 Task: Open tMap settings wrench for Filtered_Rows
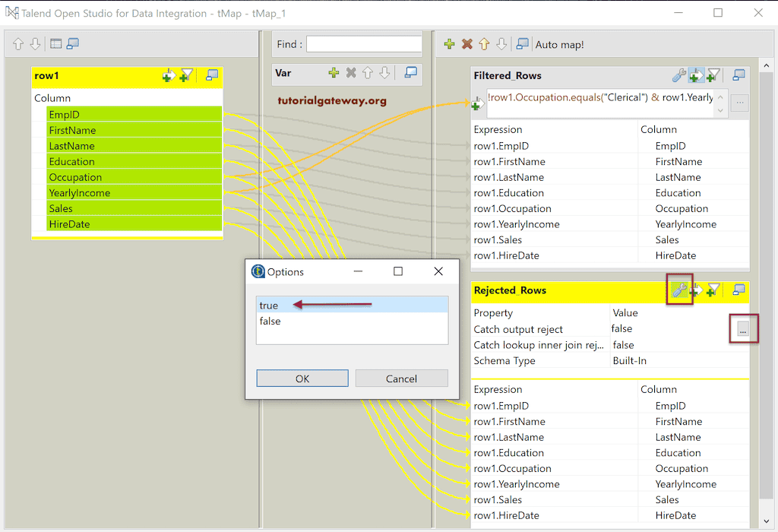tap(678, 75)
